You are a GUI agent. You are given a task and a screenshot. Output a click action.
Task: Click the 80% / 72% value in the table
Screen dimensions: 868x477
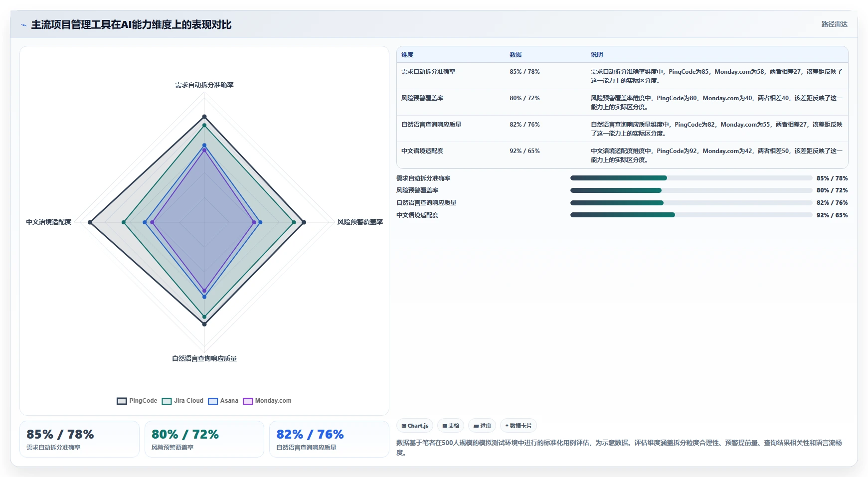[524, 98]
